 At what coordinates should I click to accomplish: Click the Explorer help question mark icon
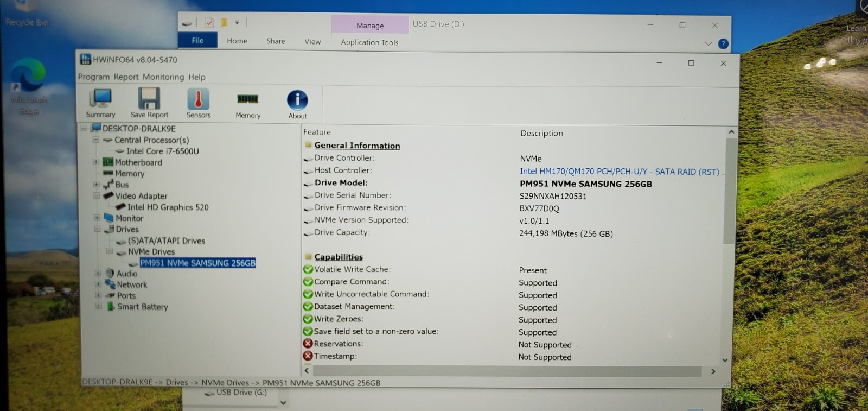coord(723,44)
